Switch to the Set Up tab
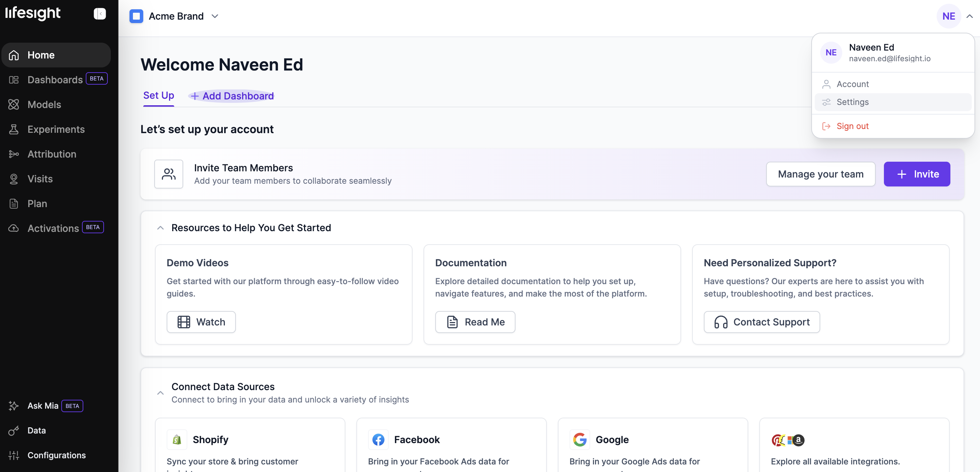This screenshot has height=472, width=980. click(x=158, y=95)
